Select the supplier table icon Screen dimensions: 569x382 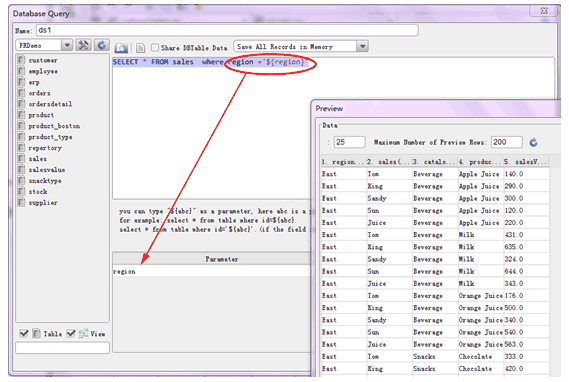pyautogui.click(x=21, y=202)
